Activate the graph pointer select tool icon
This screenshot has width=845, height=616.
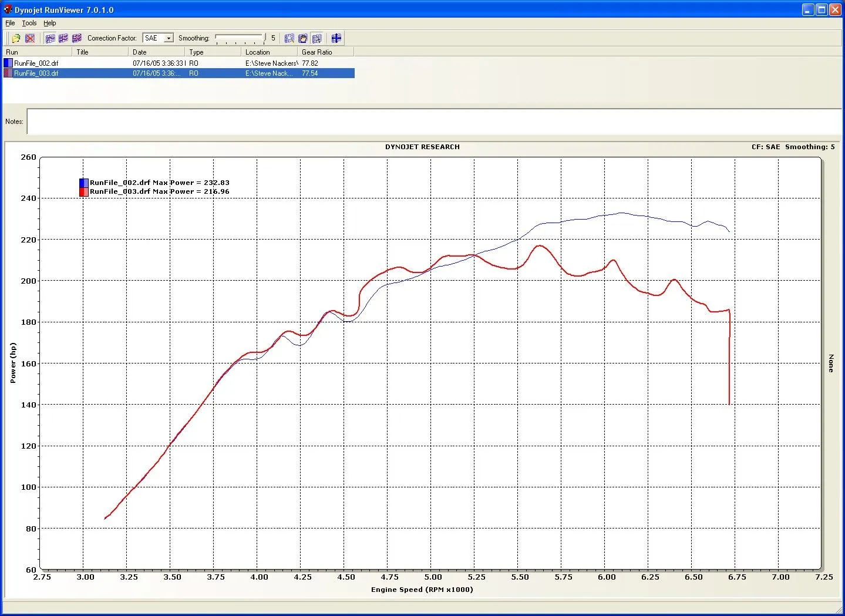pos(317,38)
